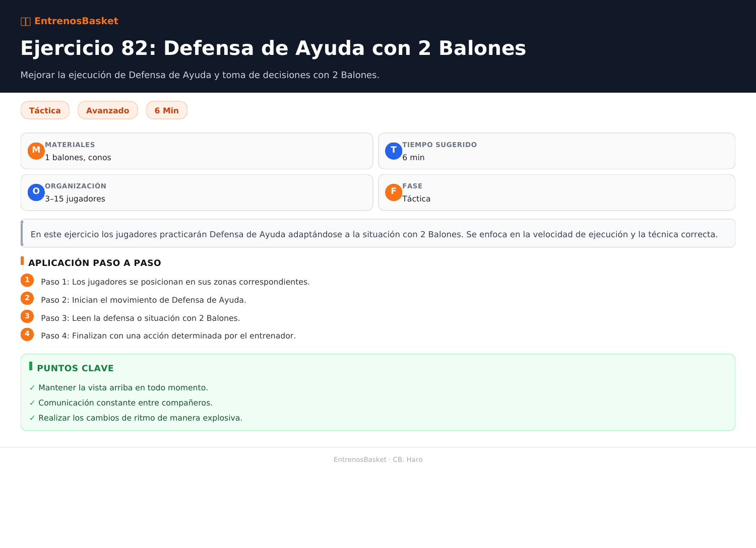This screenshot has height=548, width=756.
Task: Click the footer 'EntrenosBasket · CB. Haro'
Action: 378,459
